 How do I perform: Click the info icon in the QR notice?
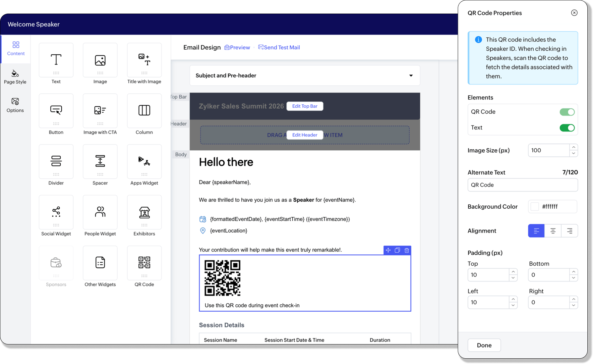(x=478, y=40)
